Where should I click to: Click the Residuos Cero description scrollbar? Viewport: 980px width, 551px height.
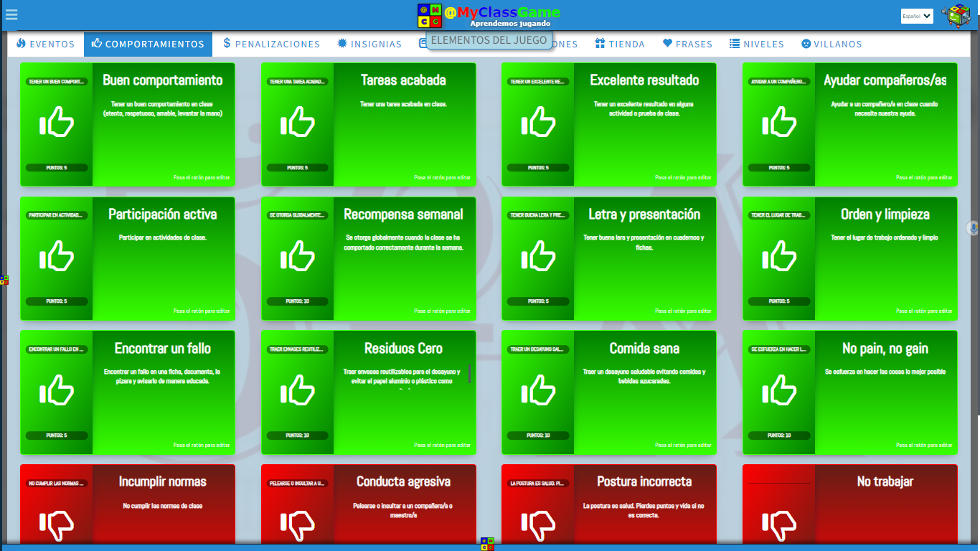[470, 374]
